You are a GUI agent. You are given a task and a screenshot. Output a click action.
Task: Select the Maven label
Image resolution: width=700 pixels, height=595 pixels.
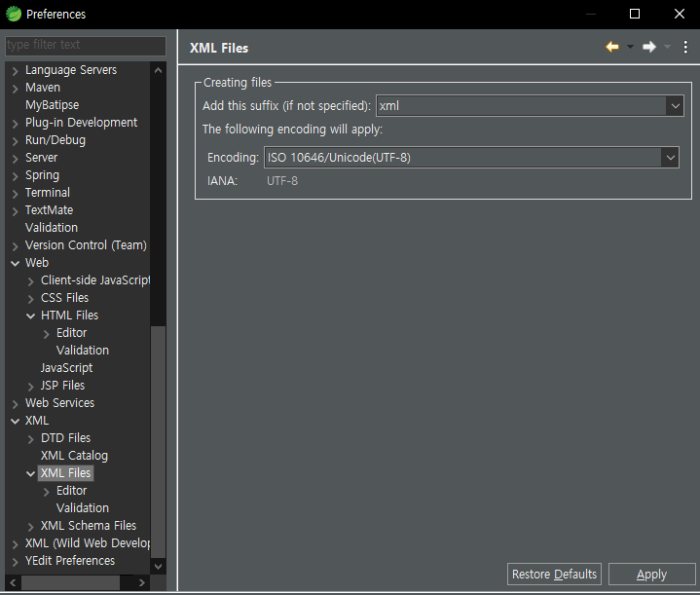click(x=43, y=88)
